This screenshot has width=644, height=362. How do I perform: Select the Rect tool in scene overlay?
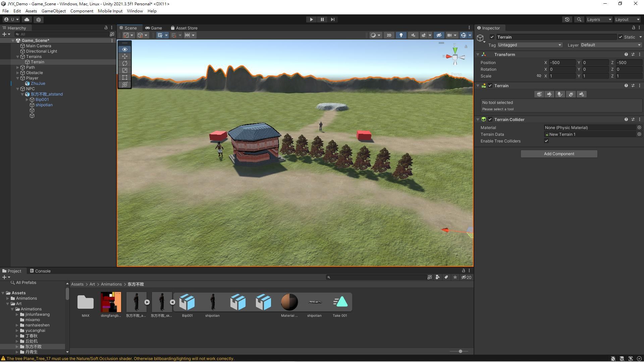(x=125, y=77)
